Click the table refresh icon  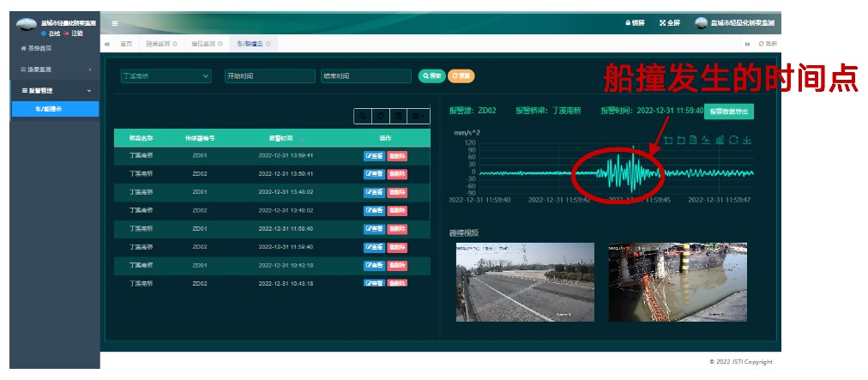coord(380,117)
